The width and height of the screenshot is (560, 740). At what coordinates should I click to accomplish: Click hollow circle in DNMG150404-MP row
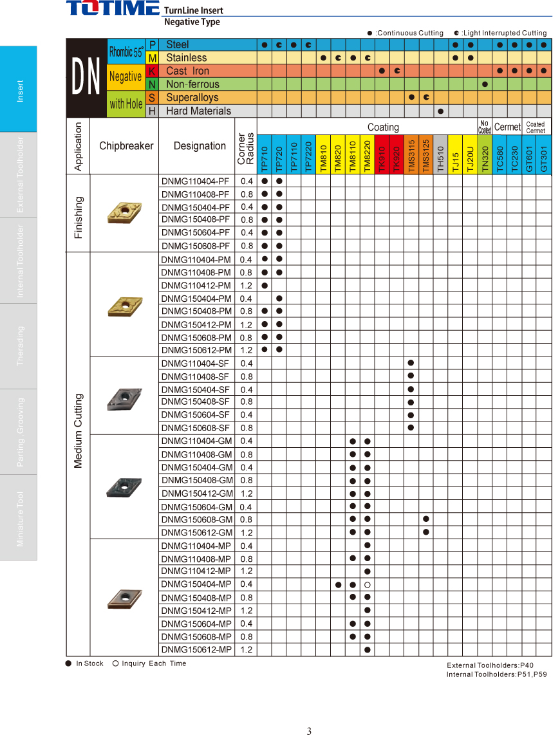(367, 585)
